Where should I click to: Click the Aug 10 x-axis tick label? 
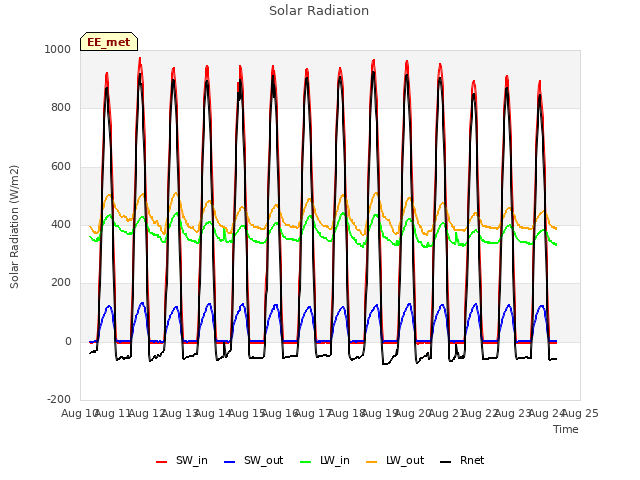coord(79,413)
